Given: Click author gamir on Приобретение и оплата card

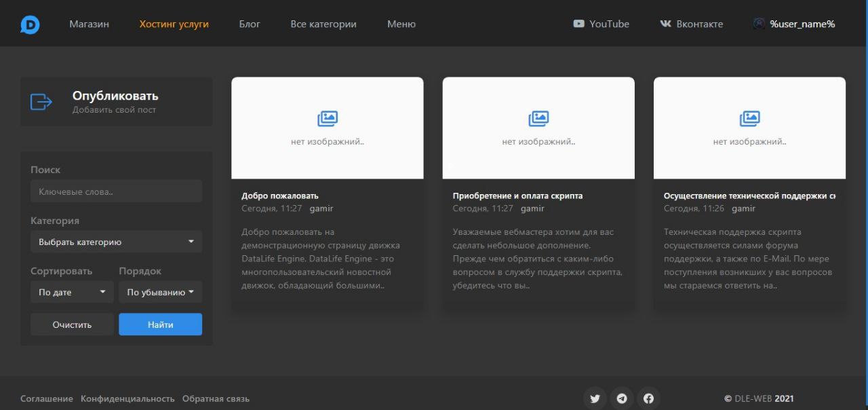Looking at the screenshot, I should pyautogui.click(x=532, y=208).
